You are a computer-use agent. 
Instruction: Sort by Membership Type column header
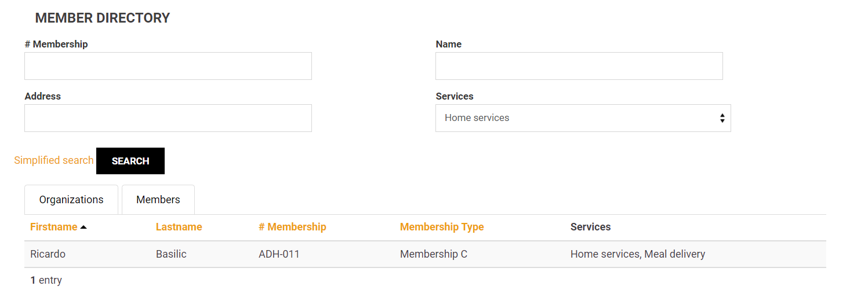pyautogui.click(x=442, y=227)
